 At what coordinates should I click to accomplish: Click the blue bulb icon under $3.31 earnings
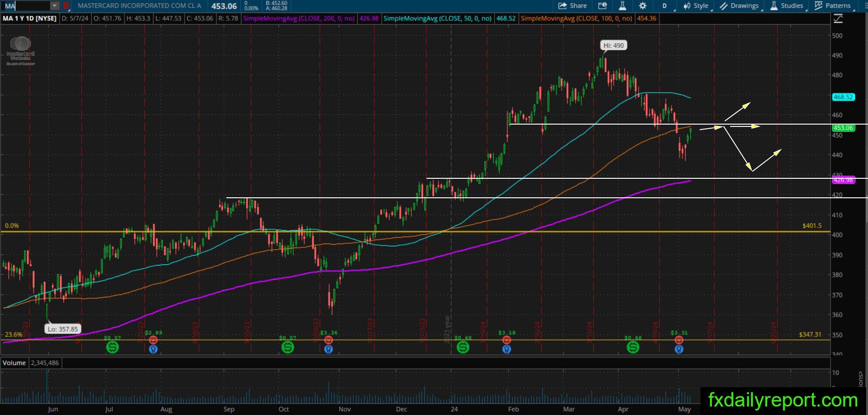pyautogui.click(x=679, y=349)
